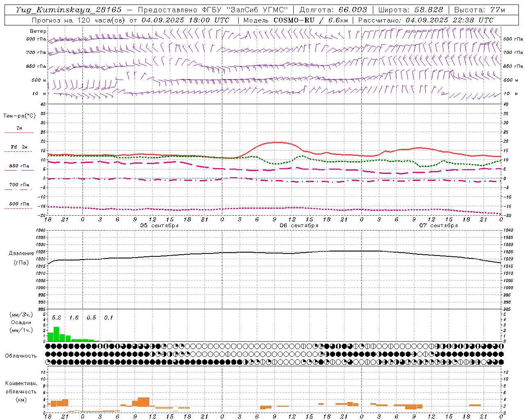Click the '(мм/1ч.)' precipitation unit label
This screenshot has height=420, width=525.
point(21,331)
